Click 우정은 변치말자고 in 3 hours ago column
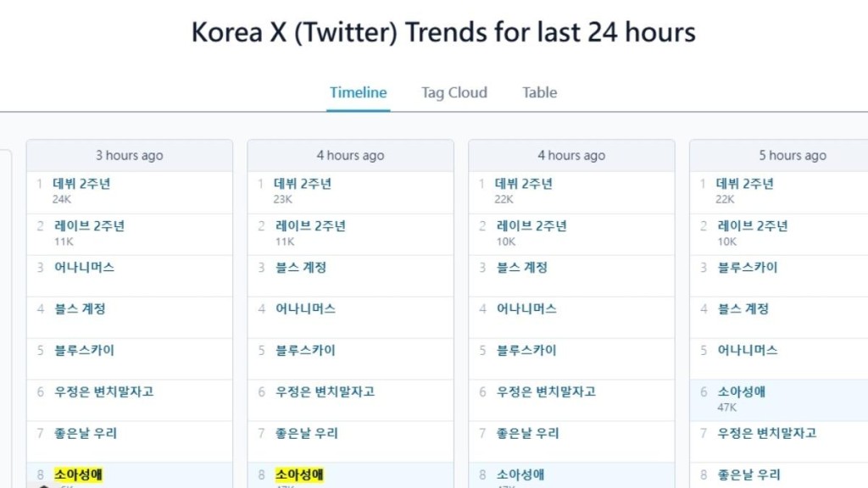This screenshot has height=488, width=868. [103, 391]
